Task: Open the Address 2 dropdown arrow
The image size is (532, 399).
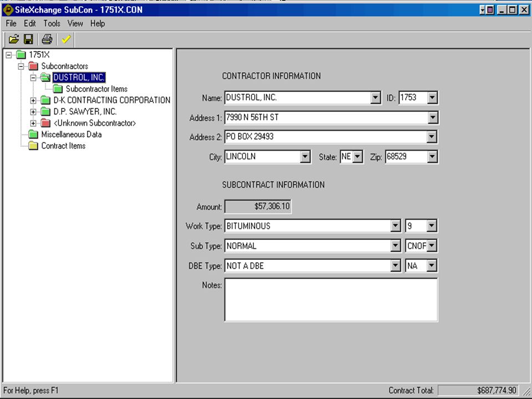Action: click(432, 137)
